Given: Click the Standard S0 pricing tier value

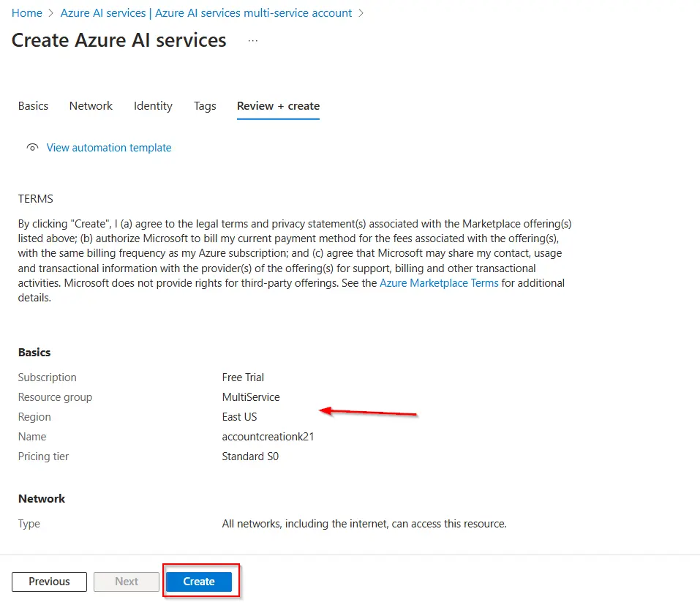Looking at the screenshot, I should (250, 456).
